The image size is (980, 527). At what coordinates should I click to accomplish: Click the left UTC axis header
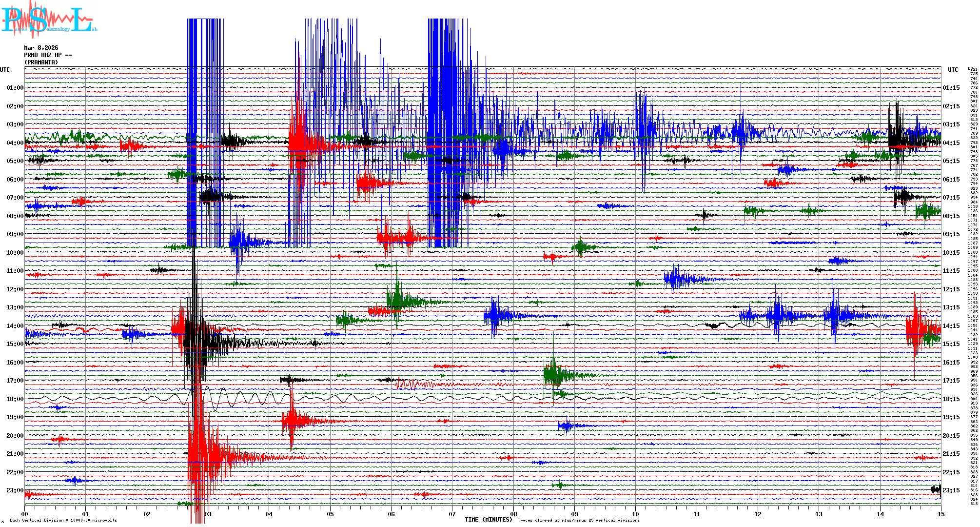[5, 70]
